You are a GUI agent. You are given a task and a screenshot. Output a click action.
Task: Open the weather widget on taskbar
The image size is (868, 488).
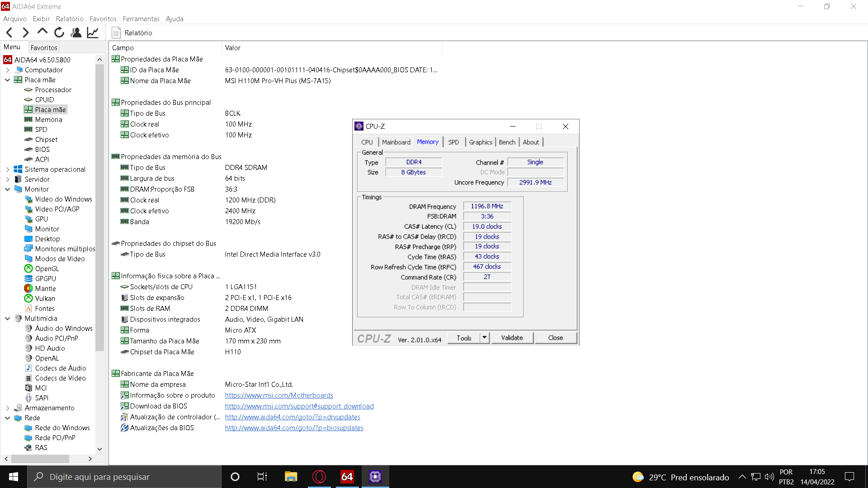(681, 477)
